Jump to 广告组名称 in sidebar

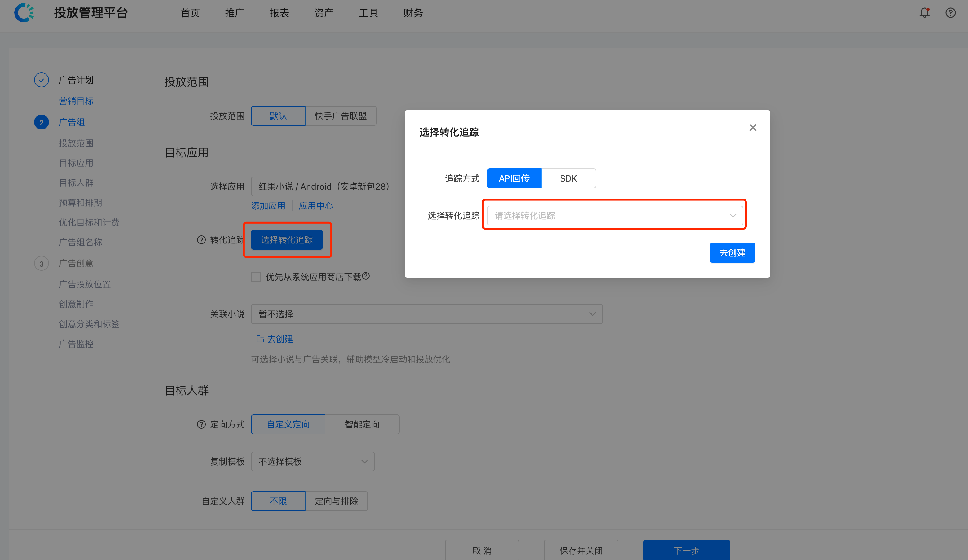[80, 242]
